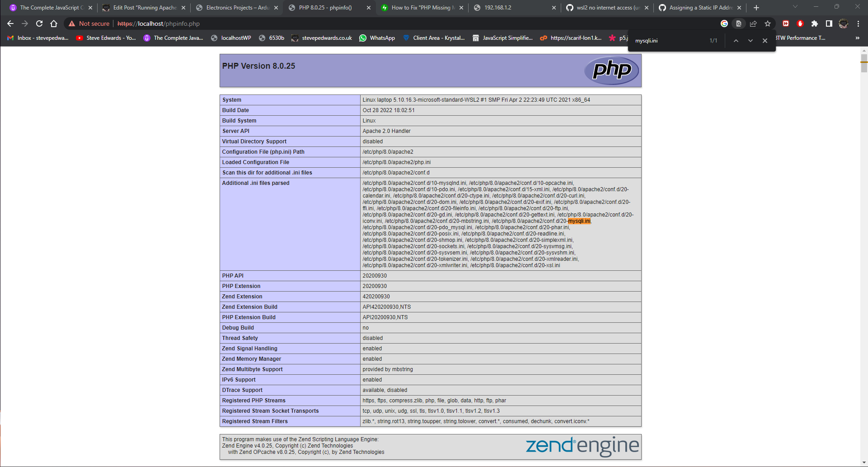
Task: Click the Zend Engine logo
Action: tap(582, 446)
